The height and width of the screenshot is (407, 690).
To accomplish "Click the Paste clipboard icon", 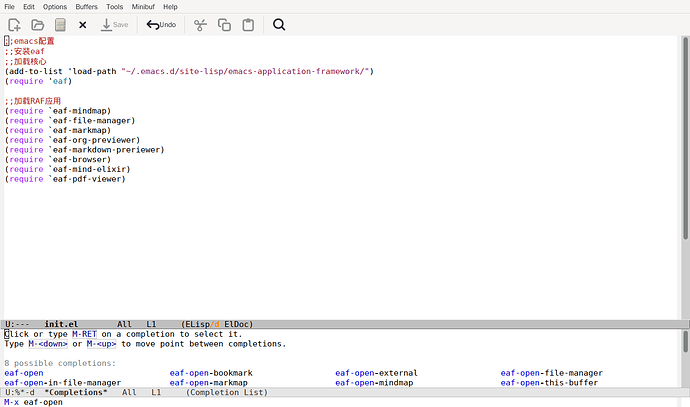I will point(247,24).
